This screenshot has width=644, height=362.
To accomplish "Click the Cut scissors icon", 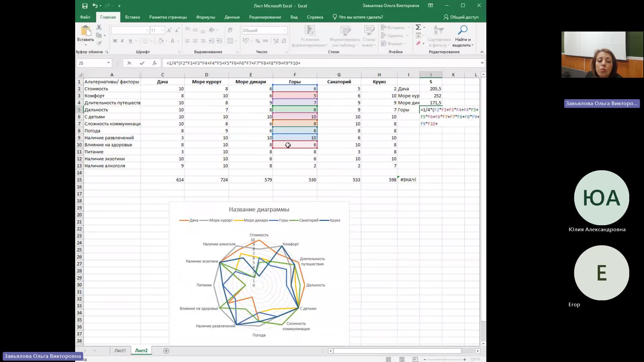I will 99,27.
